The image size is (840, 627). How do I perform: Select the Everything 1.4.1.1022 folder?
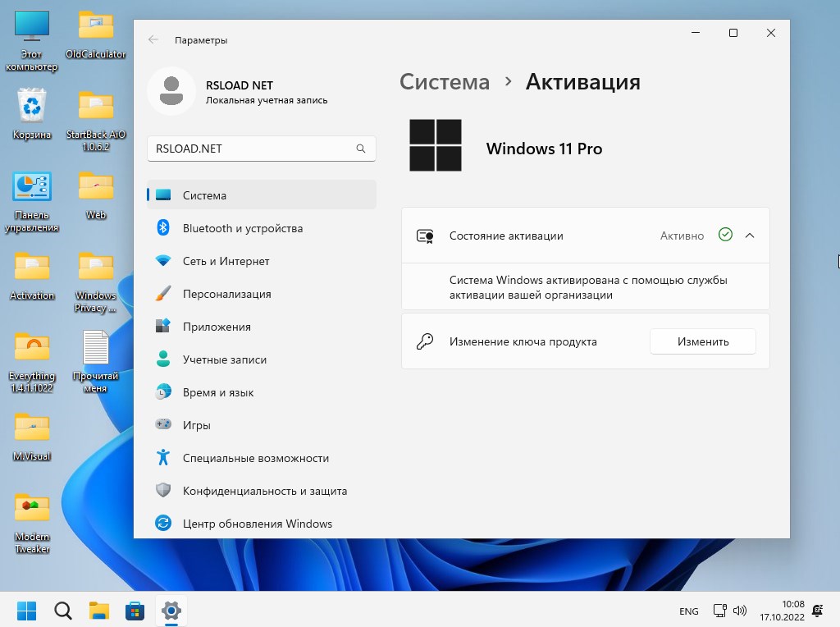coord(32,362)
